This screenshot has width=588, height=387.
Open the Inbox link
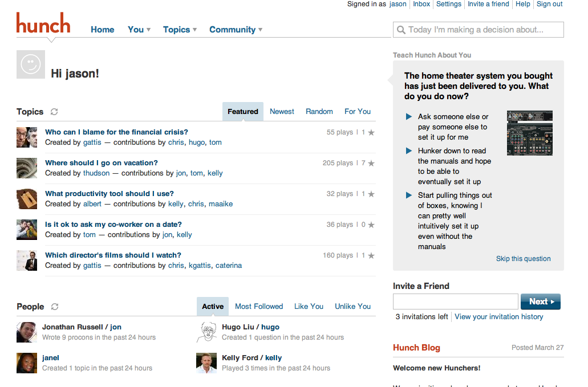(x=421, y=4)
